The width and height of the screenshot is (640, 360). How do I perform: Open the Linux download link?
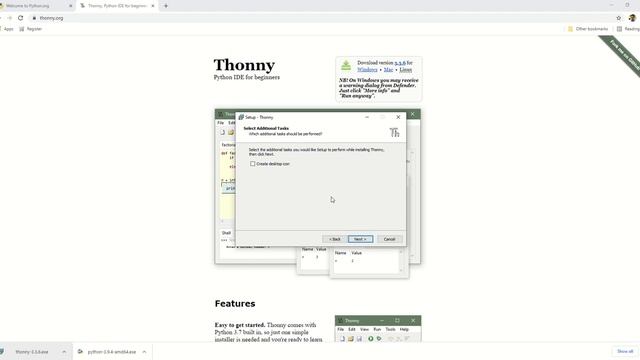pos(405,70)
